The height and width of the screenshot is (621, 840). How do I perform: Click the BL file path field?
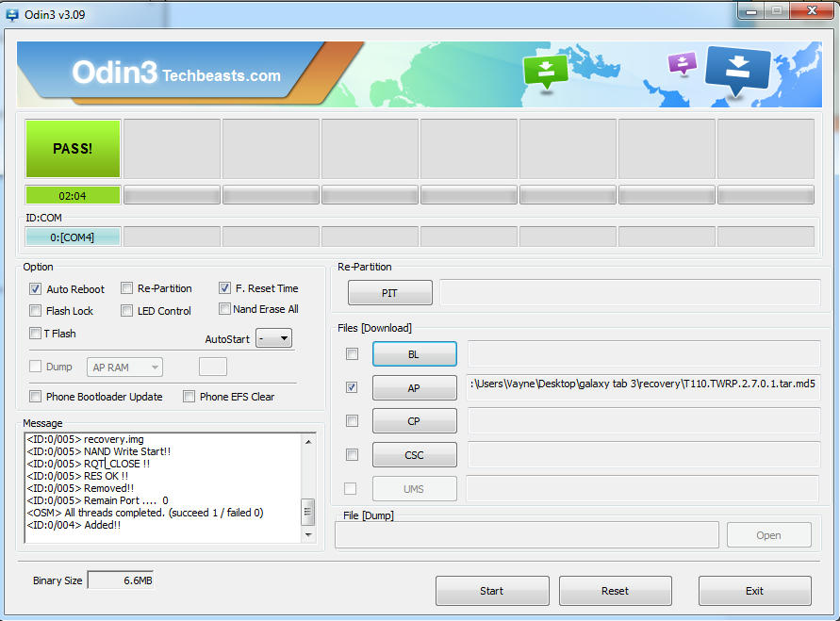[643, 354]
